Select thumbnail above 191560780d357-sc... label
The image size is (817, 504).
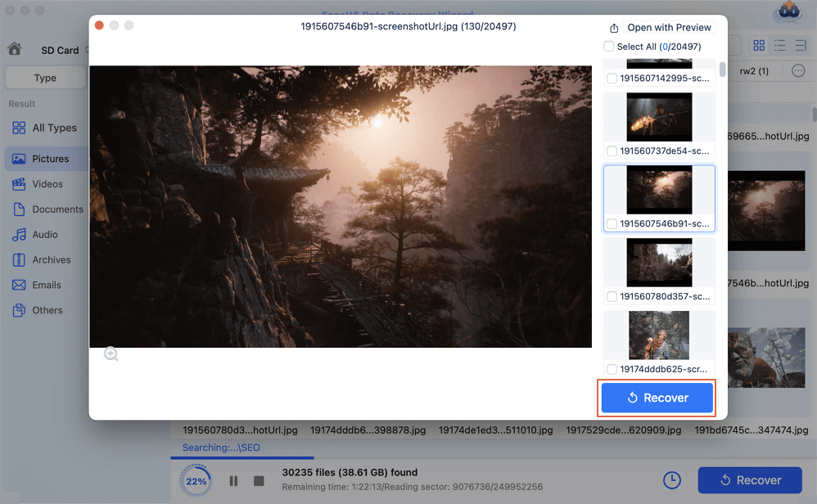click(659, 263)
